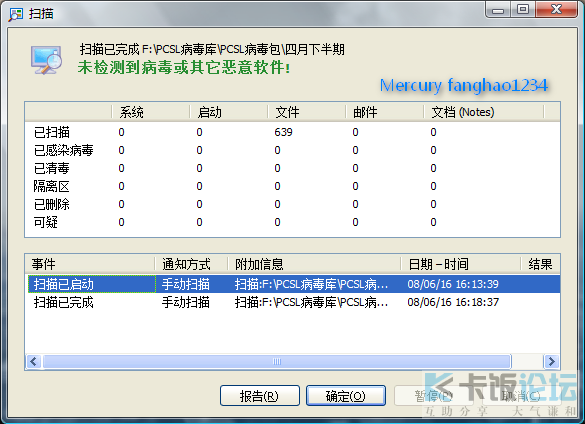Click the green 未检测到病毒或其它恶意软件 message

[184, 68]
